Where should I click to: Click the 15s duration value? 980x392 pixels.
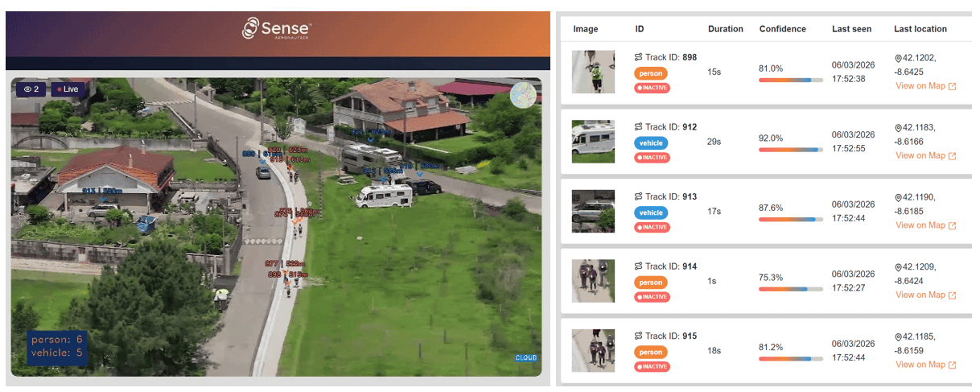click(714, 72)
